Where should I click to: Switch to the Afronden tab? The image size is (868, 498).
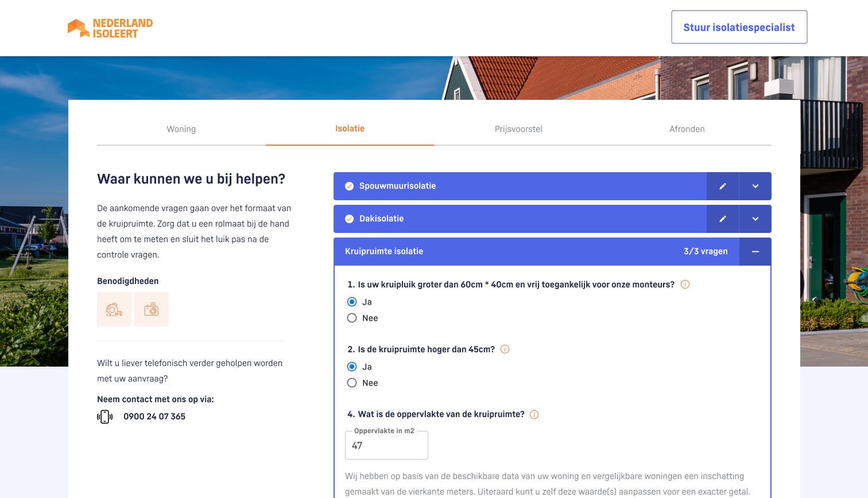(x=687, y=129)
